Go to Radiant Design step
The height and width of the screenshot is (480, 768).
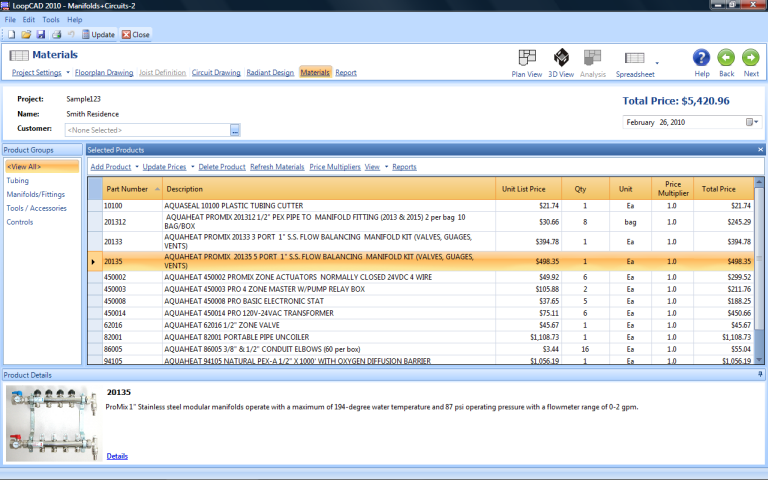tap(270, 72)
